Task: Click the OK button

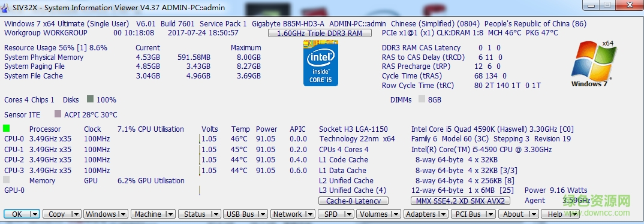Action: pos(17,214)
